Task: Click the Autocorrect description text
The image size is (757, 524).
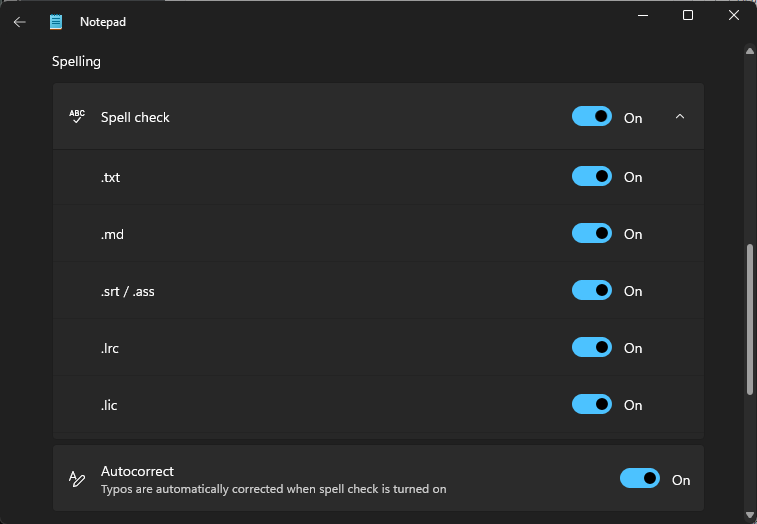Action: click(x=273, y=489)
